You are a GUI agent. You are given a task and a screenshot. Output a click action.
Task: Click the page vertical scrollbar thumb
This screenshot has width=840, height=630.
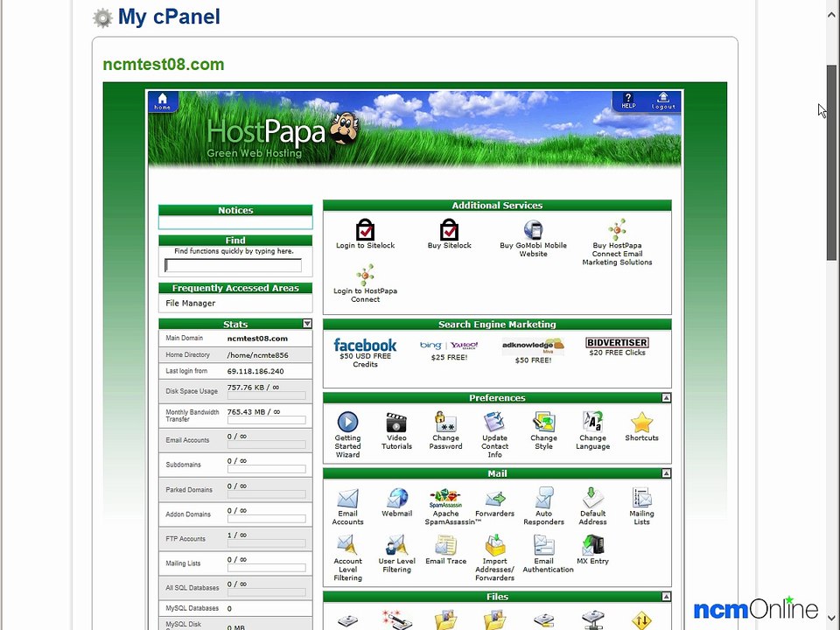click(x=831, y=163)
